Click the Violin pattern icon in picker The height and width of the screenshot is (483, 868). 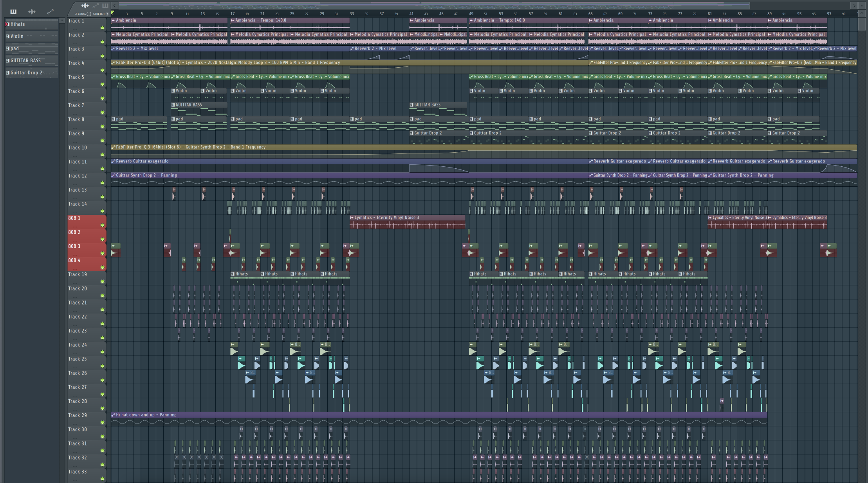click(x=7, y=36)
